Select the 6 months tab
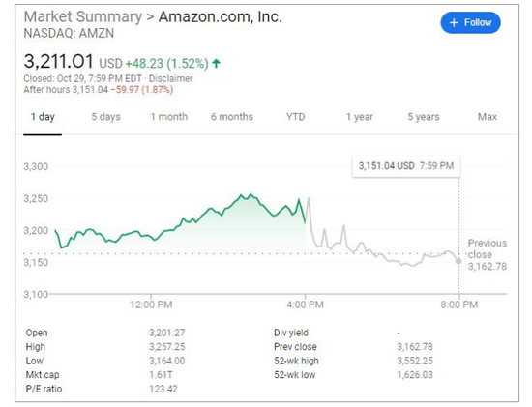The image size is (532, 407). pos(232,117)
